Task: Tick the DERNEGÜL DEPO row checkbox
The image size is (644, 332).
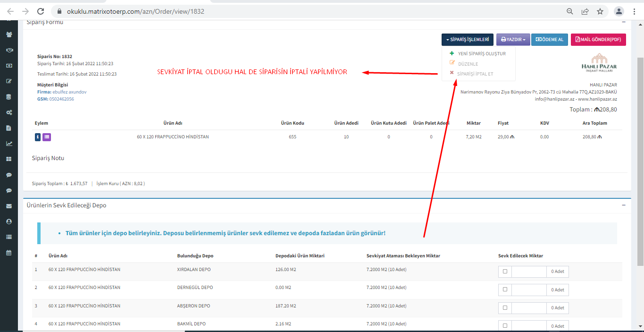Action: (x=505, y=289)
